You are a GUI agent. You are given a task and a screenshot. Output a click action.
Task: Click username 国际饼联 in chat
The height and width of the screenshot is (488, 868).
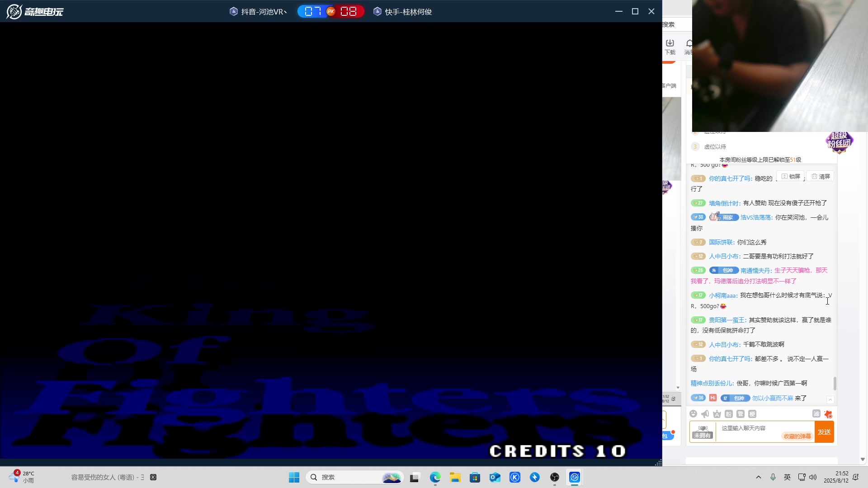coord(722,243)
